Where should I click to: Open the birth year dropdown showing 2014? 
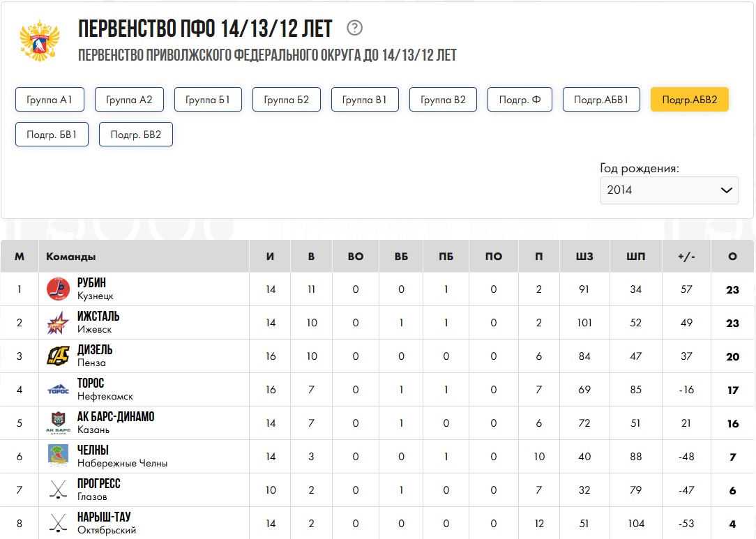[x=669, y=190]
